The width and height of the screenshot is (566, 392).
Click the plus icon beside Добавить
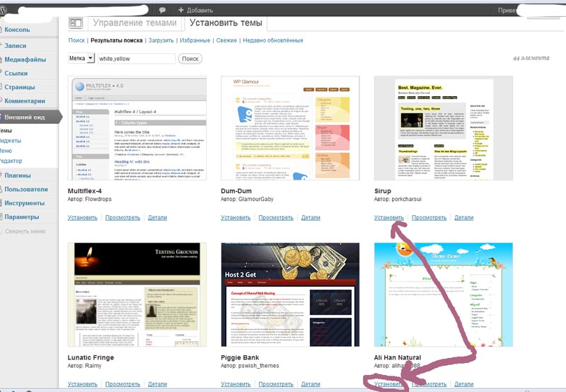(181, 11)
